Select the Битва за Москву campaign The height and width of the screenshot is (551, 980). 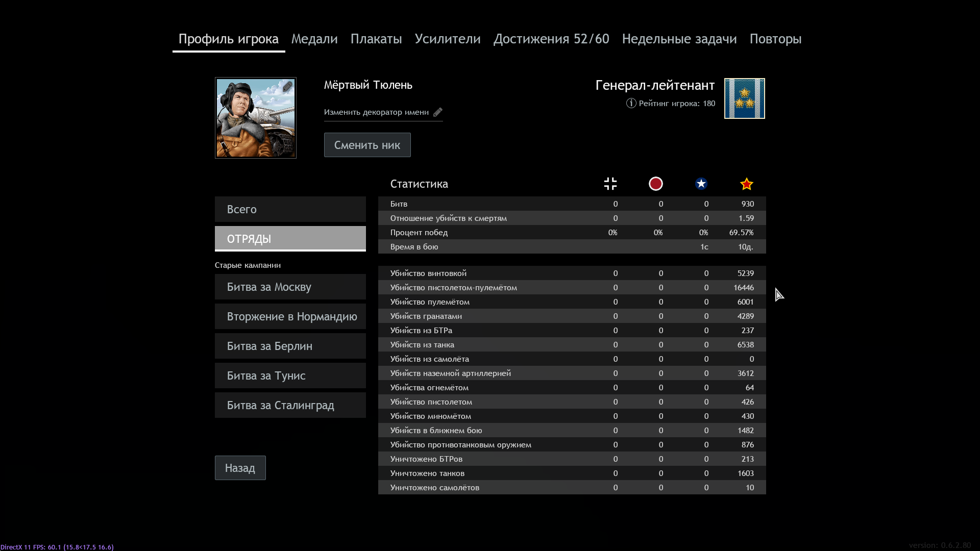pyautogui.click(x=290, y=287)
